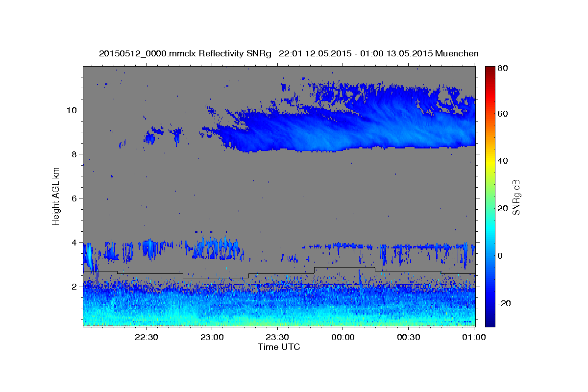Click the 'Height AGL km' axis label
This screenshot has height=392, width=588.
(56, 197)
